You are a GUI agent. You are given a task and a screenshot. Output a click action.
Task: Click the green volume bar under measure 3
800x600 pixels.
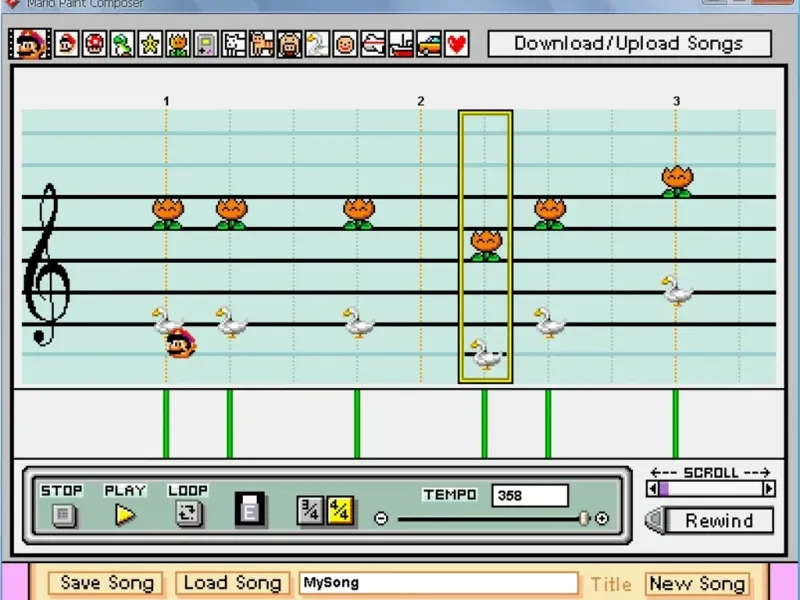[x=676, y=423]
